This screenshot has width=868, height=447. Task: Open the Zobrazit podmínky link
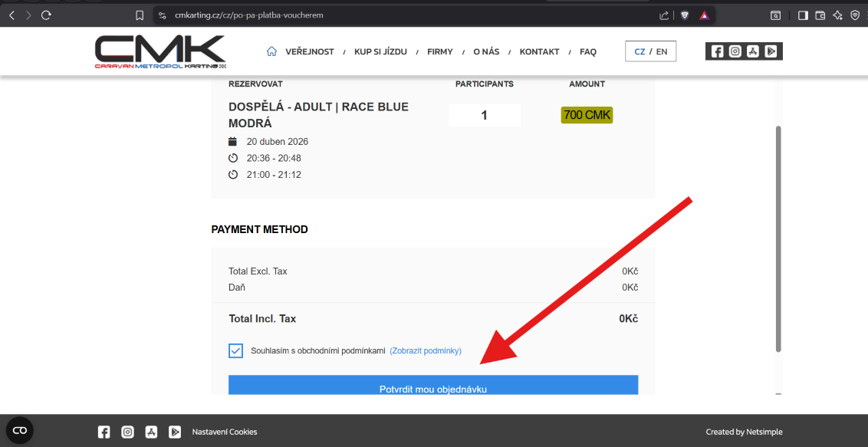(426, 351)
